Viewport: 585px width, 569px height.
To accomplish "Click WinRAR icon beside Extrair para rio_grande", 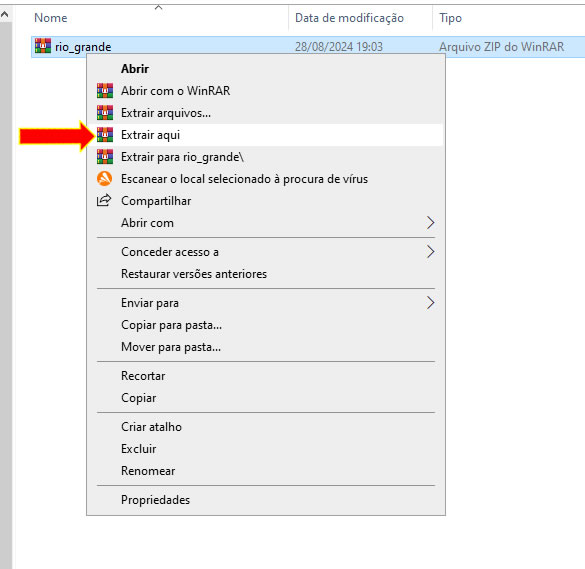I will (x=105, y=157).
